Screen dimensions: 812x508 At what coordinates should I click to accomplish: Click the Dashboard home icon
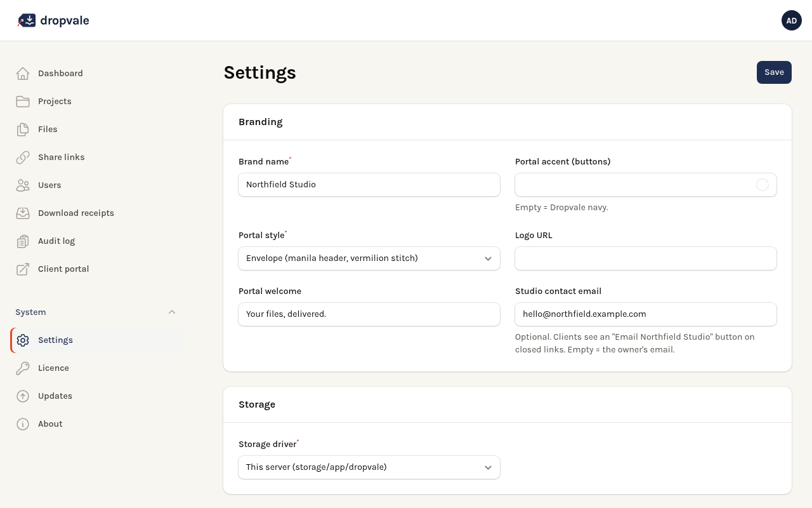point(23,74)
